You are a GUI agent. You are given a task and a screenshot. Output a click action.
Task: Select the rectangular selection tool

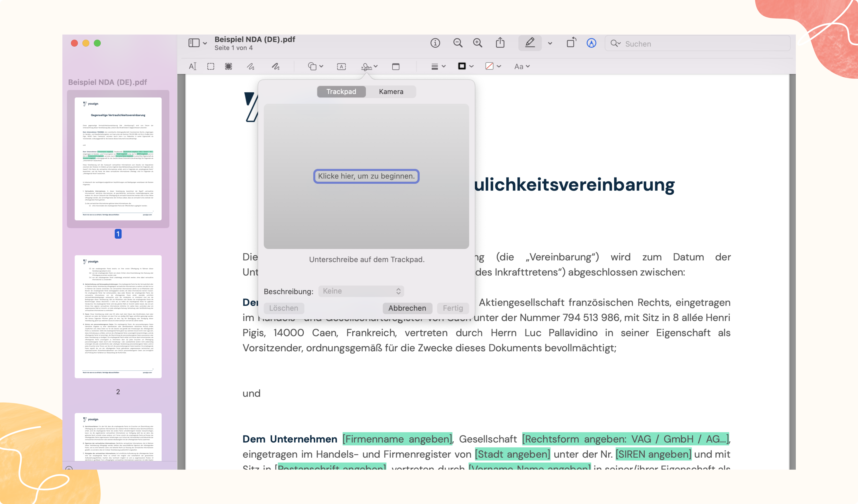tap(211, 66)
